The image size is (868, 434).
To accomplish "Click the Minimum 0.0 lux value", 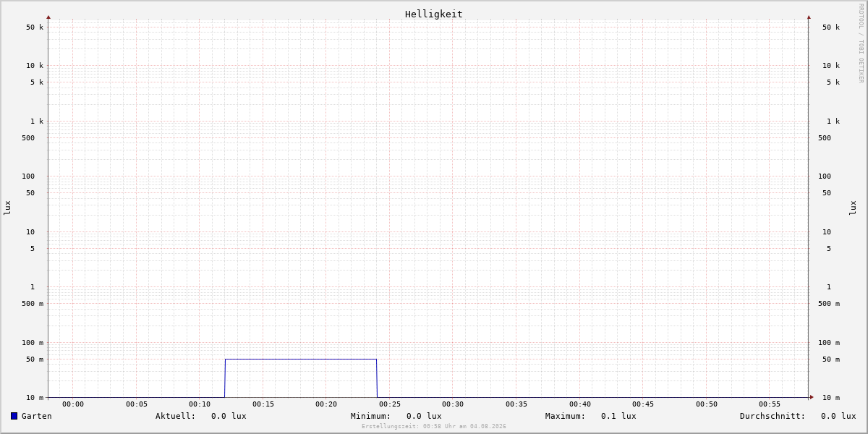I will click(x=424, y=416).
